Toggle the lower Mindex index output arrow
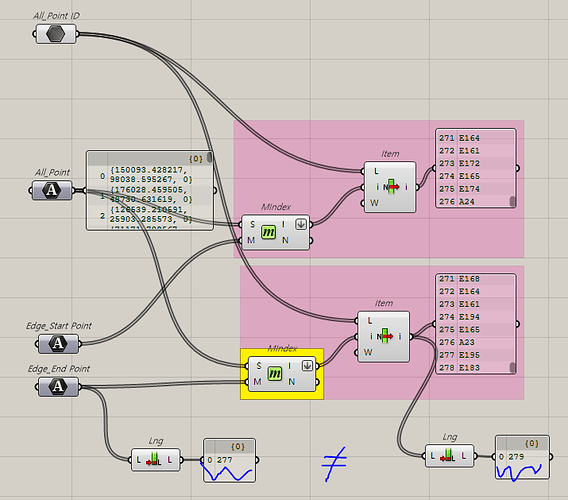This screenshot has width=568, height=500. coord(307,366)
